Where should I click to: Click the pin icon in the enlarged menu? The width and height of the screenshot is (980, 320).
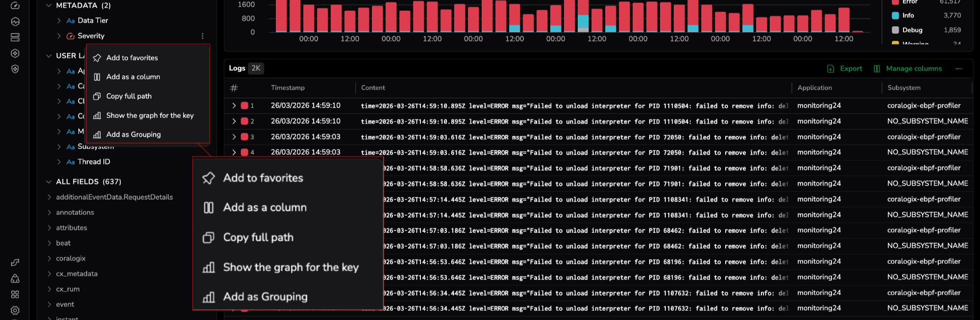[209, 178]
